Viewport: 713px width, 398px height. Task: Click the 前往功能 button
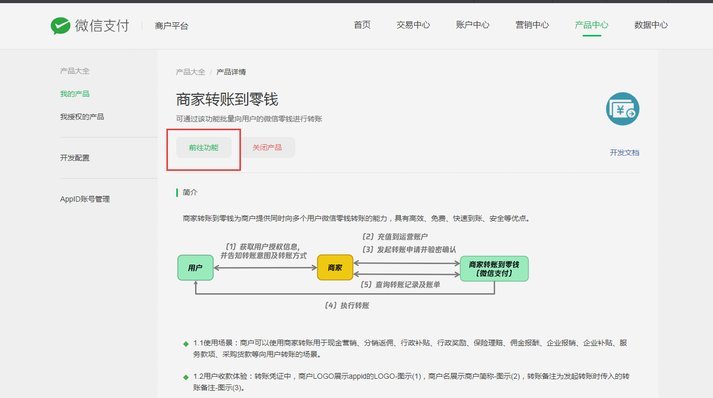[204, 147]
